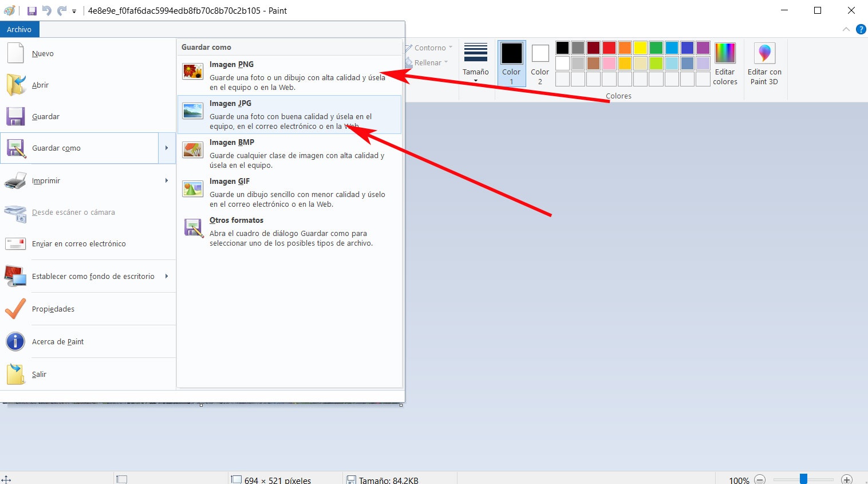
Task: Click the '694 × 521 píxeles' status text
Action: pos(278,480)
